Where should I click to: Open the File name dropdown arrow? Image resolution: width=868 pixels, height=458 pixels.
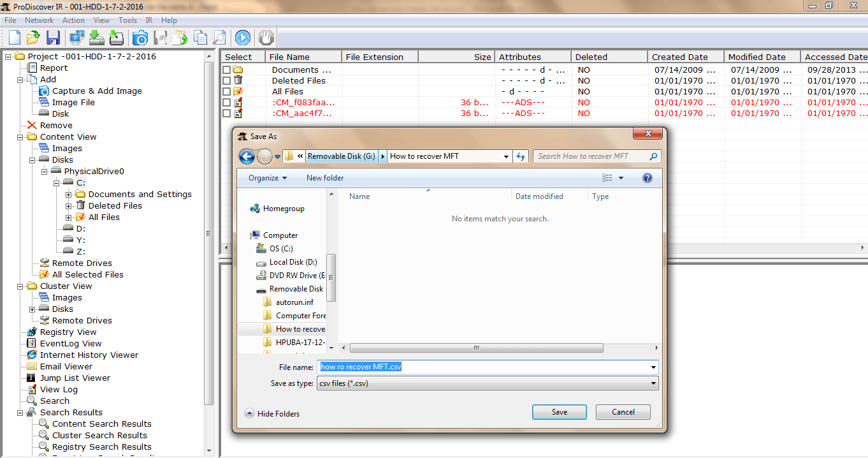point(653,367)
